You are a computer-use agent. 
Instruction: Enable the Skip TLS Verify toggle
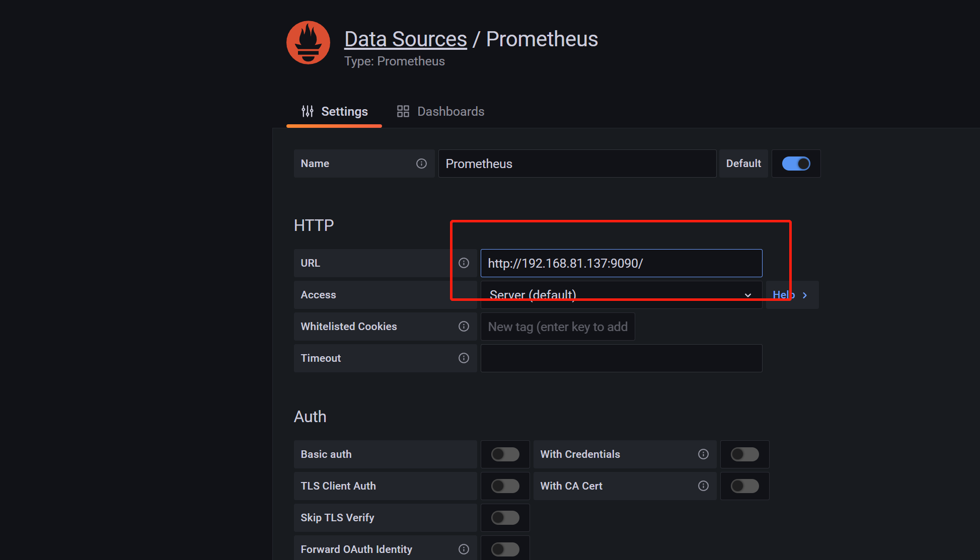[x=505, y=518]
